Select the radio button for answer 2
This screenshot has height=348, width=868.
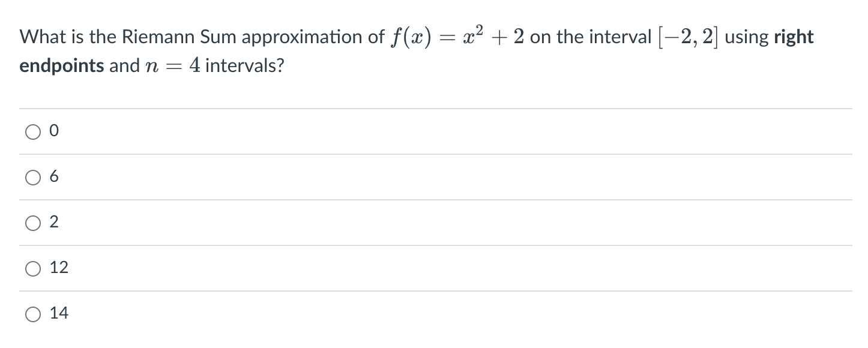[32, 222]
